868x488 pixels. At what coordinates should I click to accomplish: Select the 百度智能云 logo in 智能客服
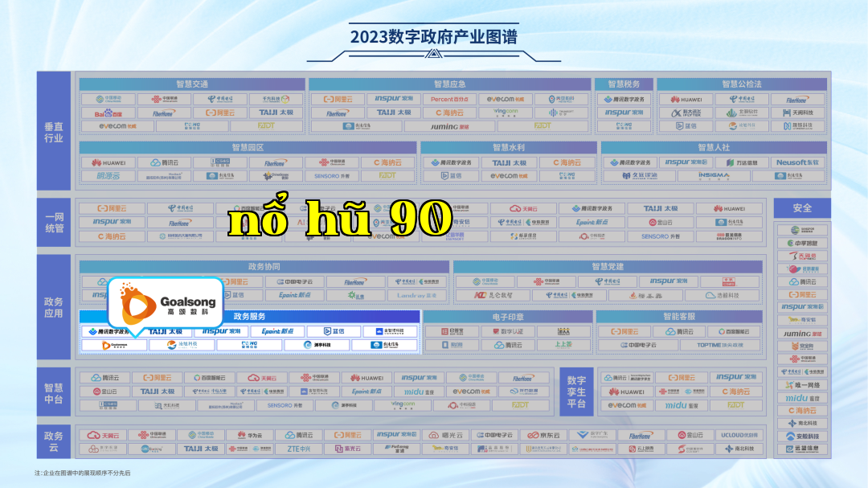(734, 332)
